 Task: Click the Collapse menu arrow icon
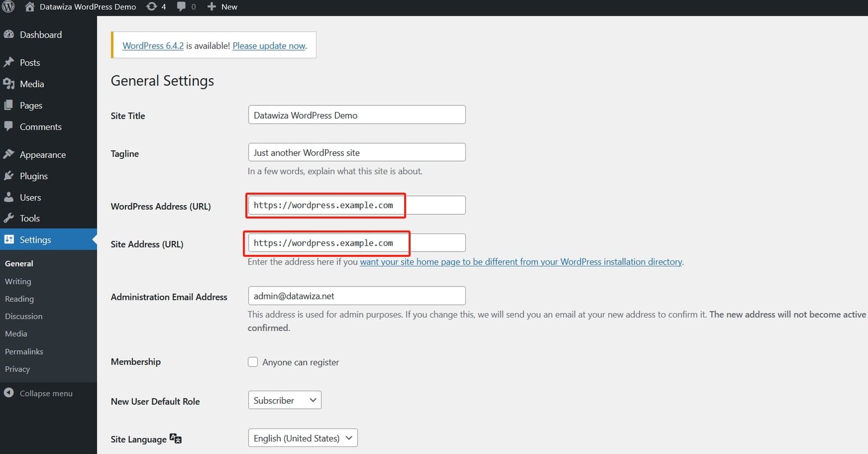click(x=9, y=393)
